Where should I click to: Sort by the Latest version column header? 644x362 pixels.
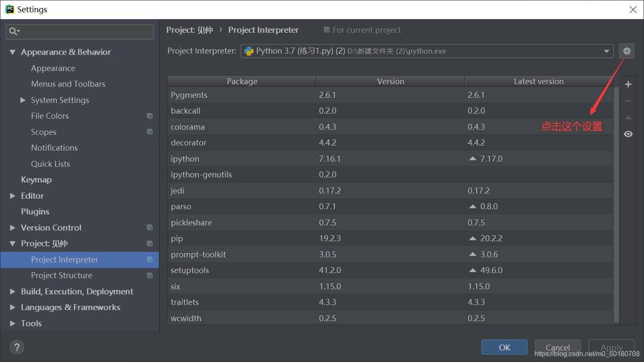[539, 81]
